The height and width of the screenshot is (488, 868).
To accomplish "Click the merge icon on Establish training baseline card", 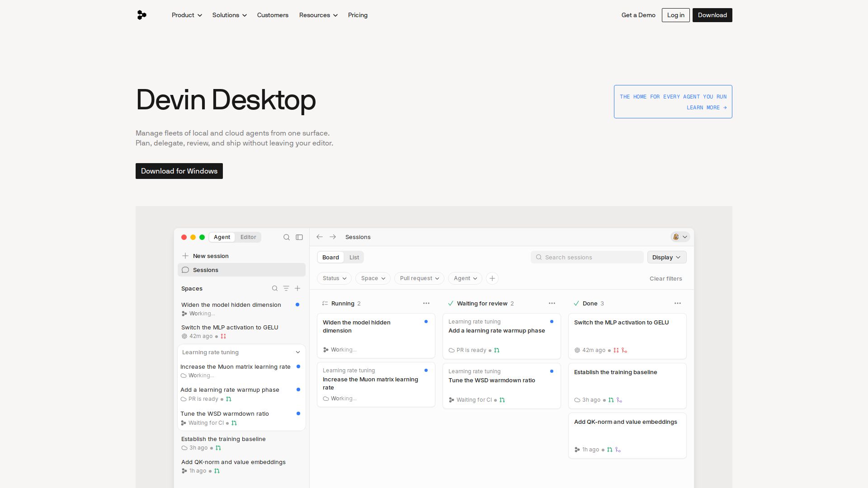I will click(x=619, y=400).
